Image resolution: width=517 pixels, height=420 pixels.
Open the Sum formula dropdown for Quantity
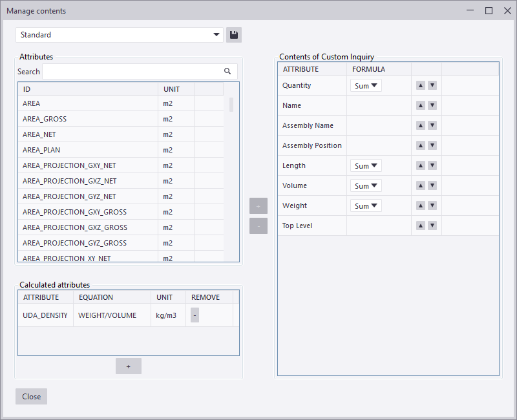click(x=365, y=85)
